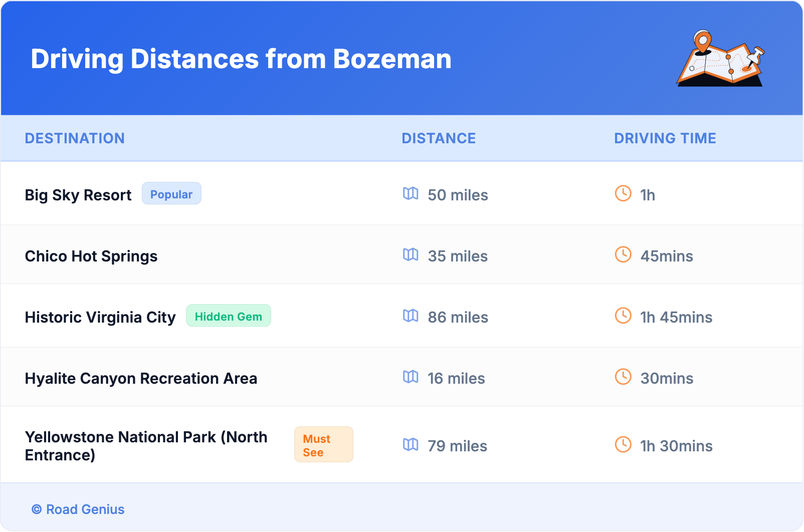Click the clock icon beside 1h

(x=623, y=193)
